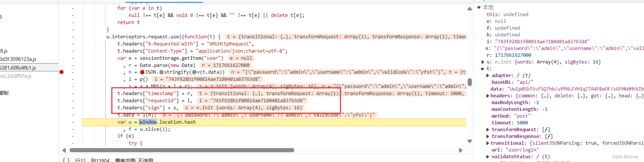Set breakpoint on the 'if (e)' line gutter
644x162 pixels.
[73, 136]
